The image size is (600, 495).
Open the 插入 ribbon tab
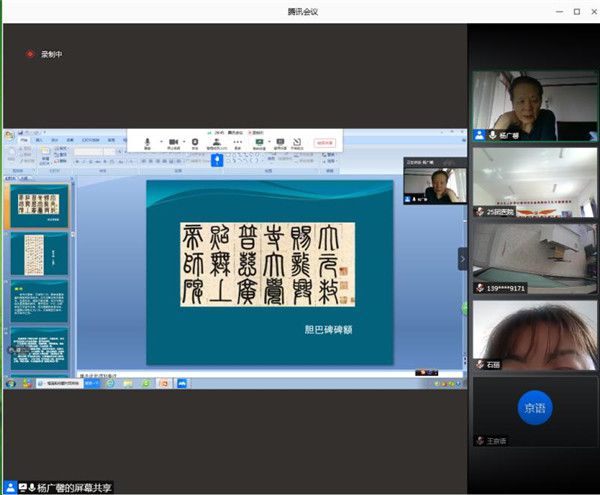[39, 140]
